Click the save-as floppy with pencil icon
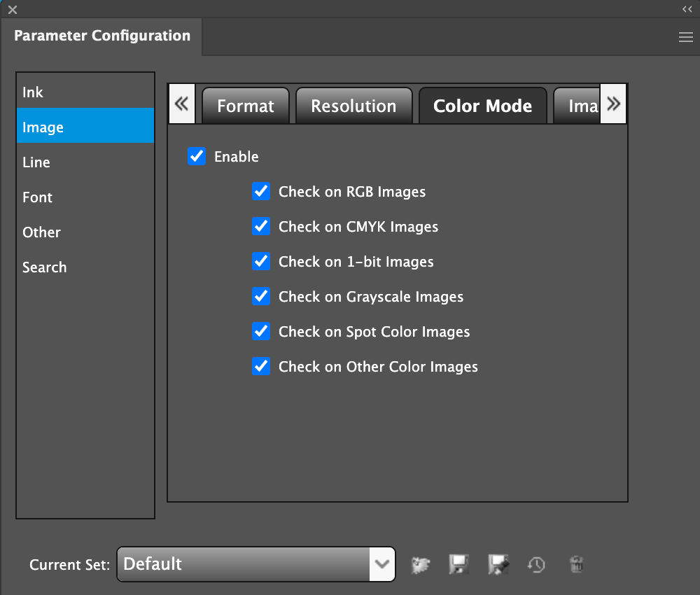This screenshot has height=595, width=700. pyautogui.click(x=498, y=564)
